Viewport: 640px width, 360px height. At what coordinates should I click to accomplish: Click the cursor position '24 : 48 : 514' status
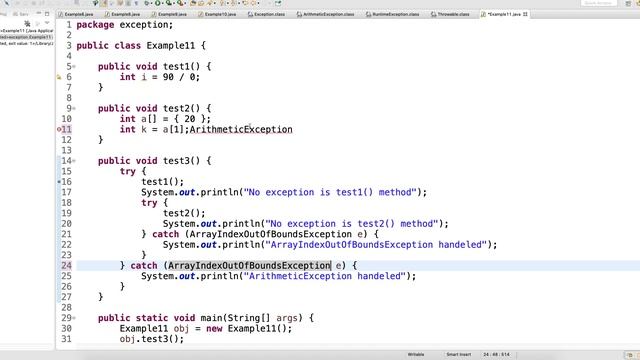[496, 354]
